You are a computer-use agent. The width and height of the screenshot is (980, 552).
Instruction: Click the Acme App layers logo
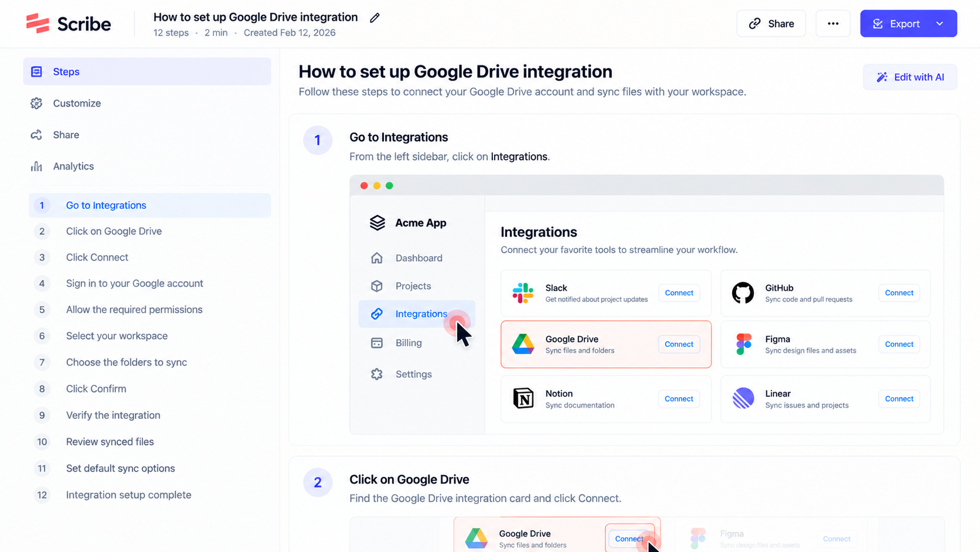point(377,223)
